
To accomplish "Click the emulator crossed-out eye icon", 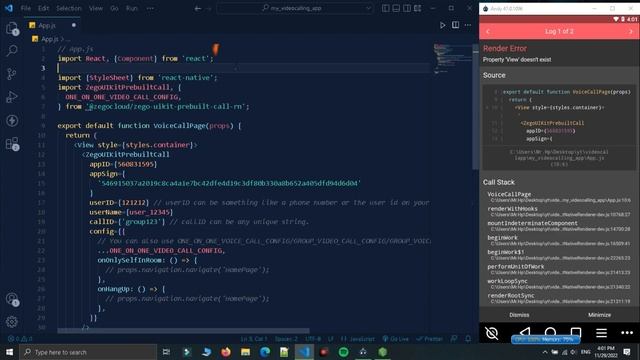I will (492, 333).
